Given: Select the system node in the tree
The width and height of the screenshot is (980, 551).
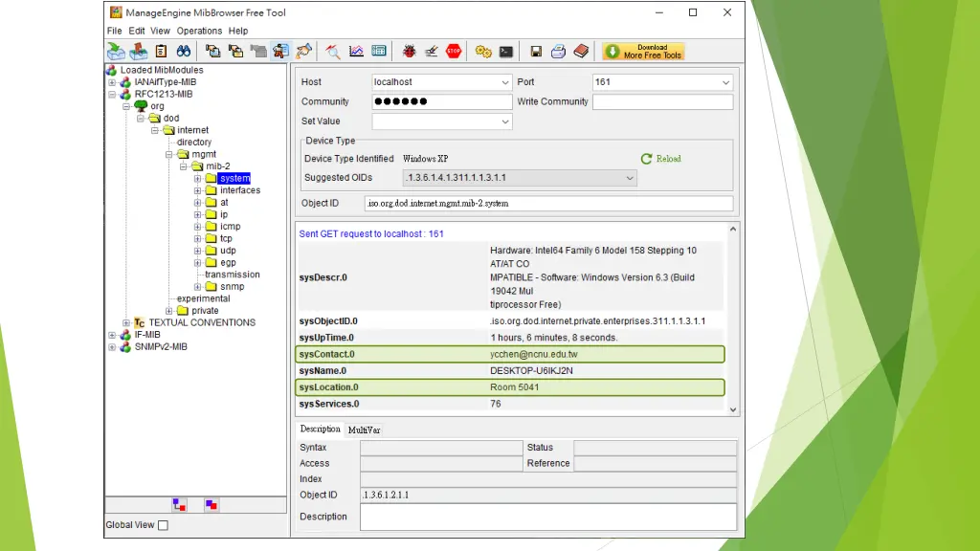Looking at the screenshot, I should 235,179.
